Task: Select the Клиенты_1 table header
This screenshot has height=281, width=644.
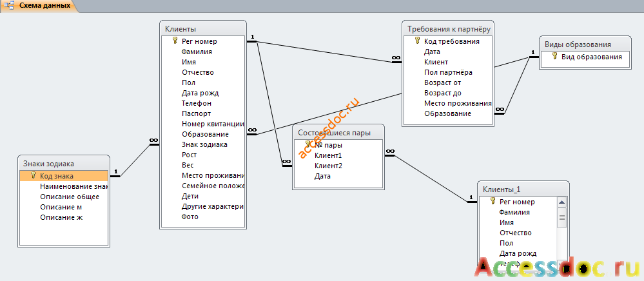Action: pyautogui.click(x=523, y=189)
